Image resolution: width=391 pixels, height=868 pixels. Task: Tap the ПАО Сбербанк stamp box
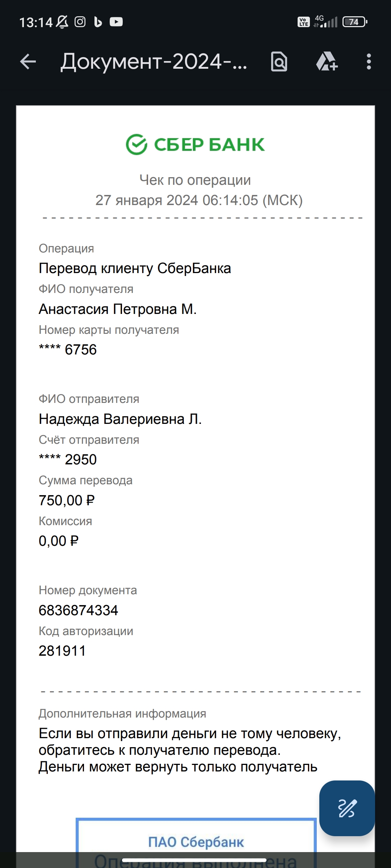coord(196,843)
